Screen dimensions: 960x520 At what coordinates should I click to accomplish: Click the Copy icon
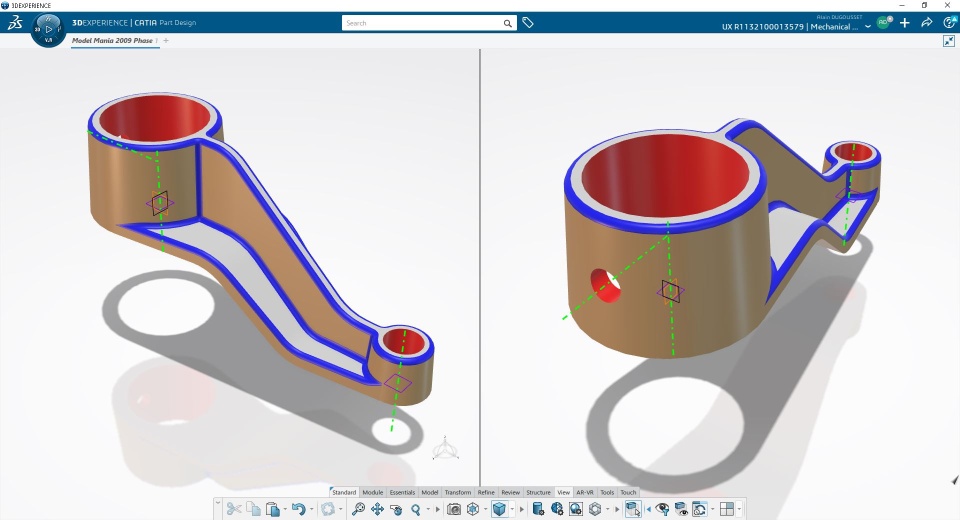pos(253,509)
